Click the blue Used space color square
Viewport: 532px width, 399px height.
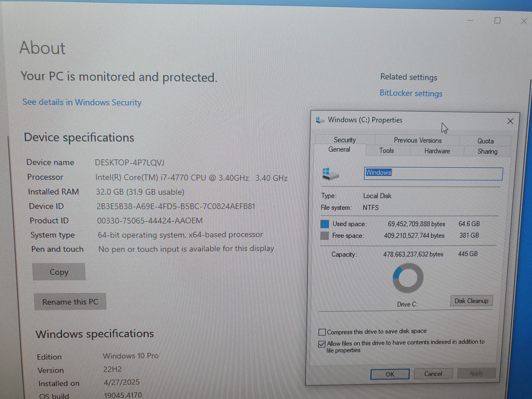click(x=325, y=224)
